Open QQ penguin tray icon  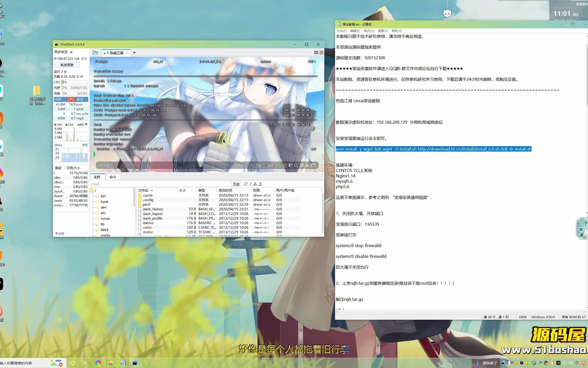(x=546, y=363)
